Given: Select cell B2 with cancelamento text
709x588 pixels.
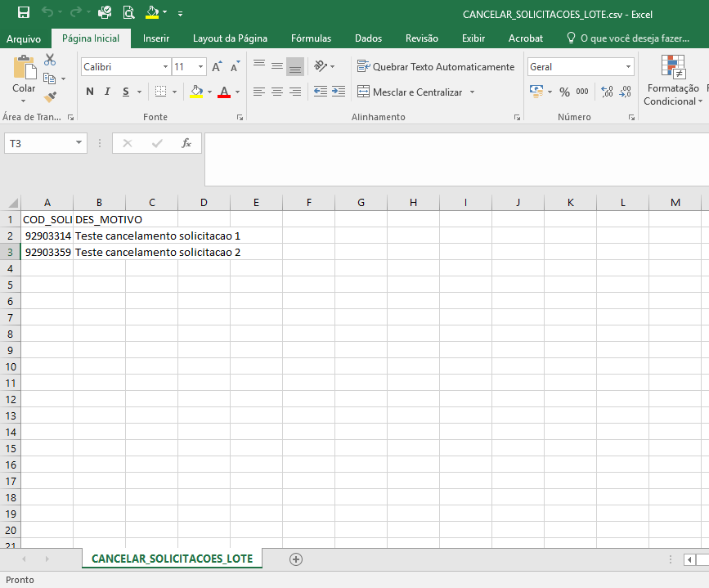Looking at the screenshot, I should pyautogui.click(x=99, y=236).
